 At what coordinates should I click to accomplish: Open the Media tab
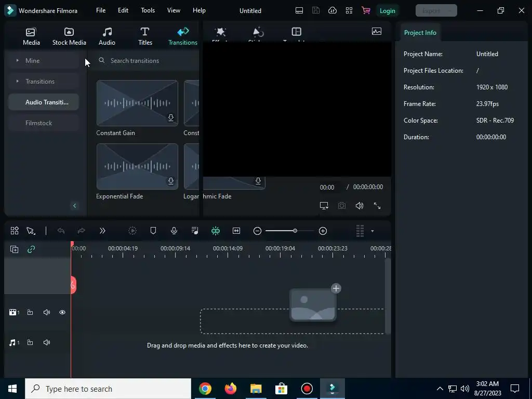pyautogui.click(x=31, y=36)
